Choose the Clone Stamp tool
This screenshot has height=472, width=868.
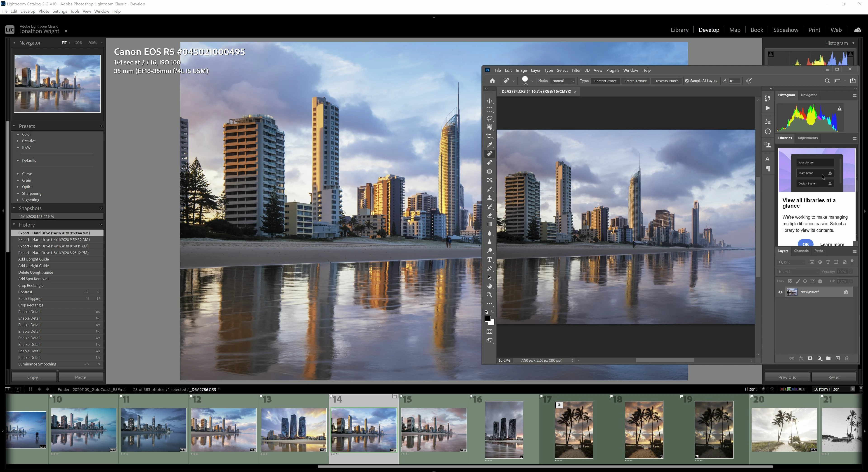tap(490, 198)
